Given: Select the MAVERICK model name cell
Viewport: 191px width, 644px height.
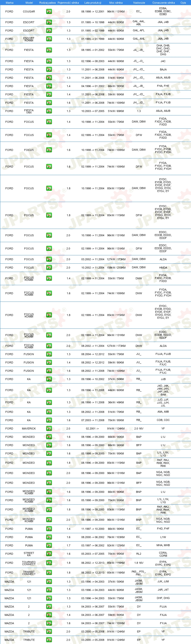Looking at the screenshot, I should pyautogui.click(x=29, y=429).
